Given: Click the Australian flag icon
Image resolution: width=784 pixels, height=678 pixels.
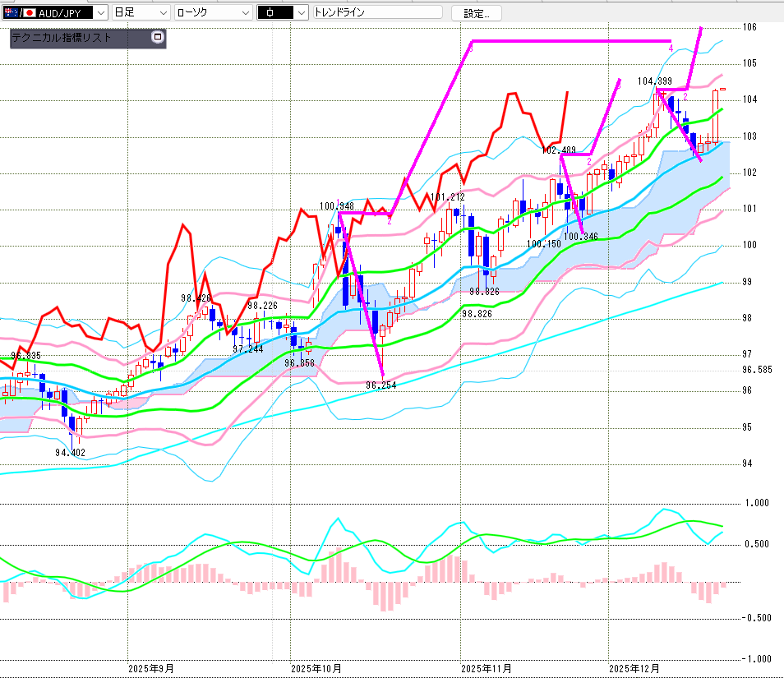Looking at the screenshot, I should click(x=12, y=13).
